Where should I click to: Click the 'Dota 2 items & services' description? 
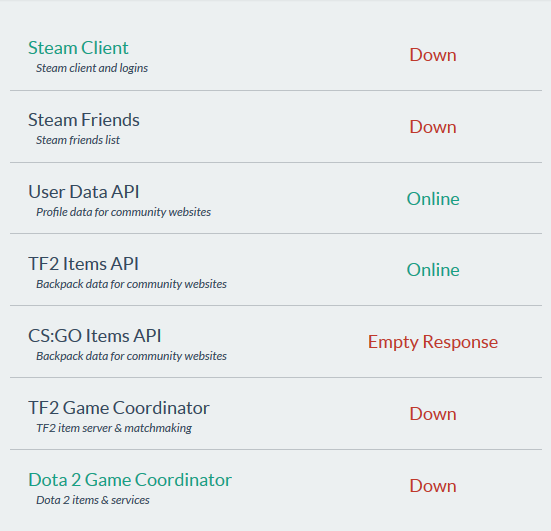(x=93, y=500)
